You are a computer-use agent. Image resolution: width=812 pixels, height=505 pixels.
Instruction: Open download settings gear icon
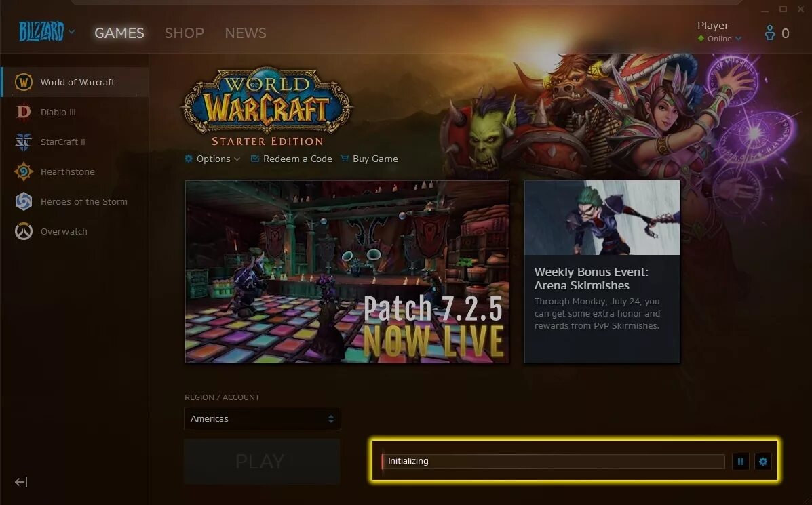(762, 461)
